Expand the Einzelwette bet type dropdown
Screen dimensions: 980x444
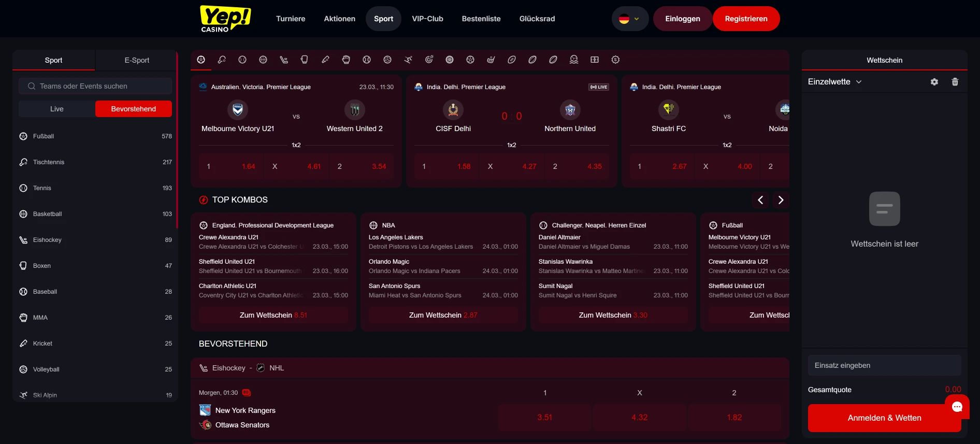[x=834, y=82]
